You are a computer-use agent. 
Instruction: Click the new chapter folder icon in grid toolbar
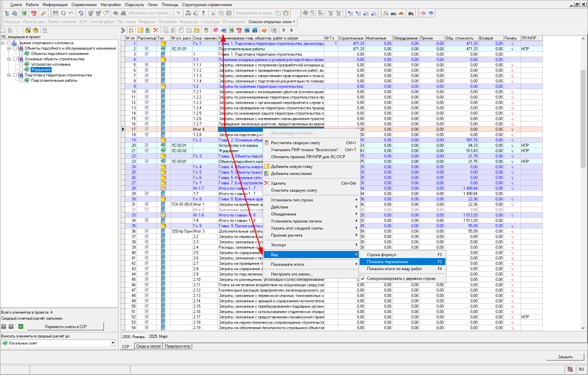tap(141, 30)
